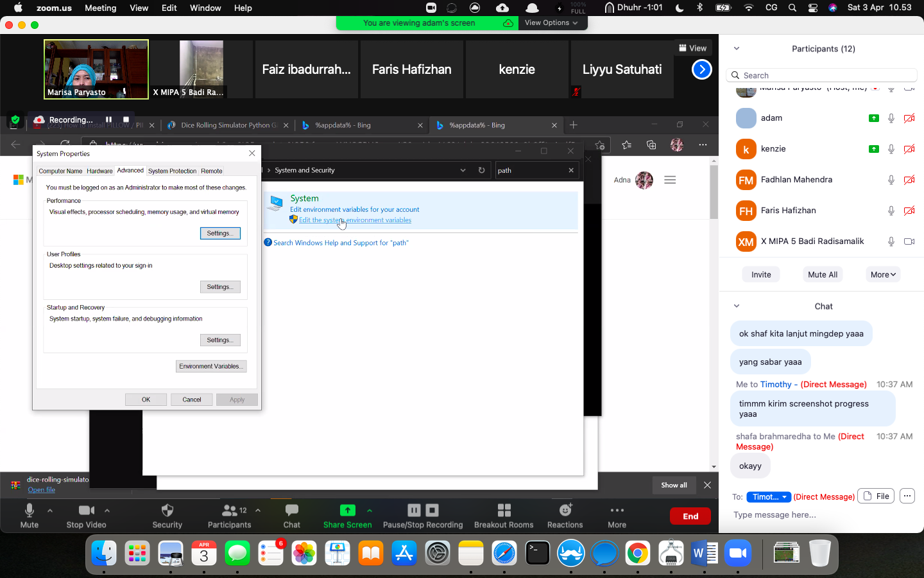The image size is (924, 578).
Task: Click the File button in chat
Action: click(876, 496)
